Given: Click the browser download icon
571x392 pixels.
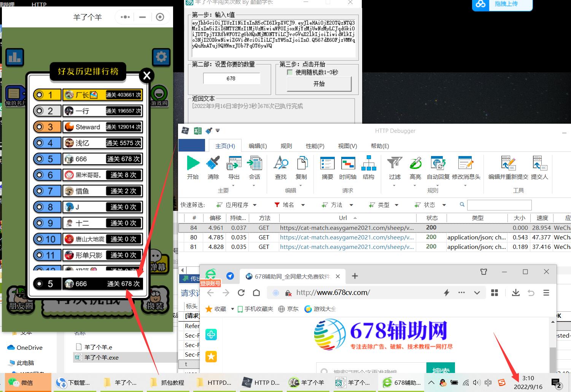Looking at the screenshot, I should click(516, 293).
